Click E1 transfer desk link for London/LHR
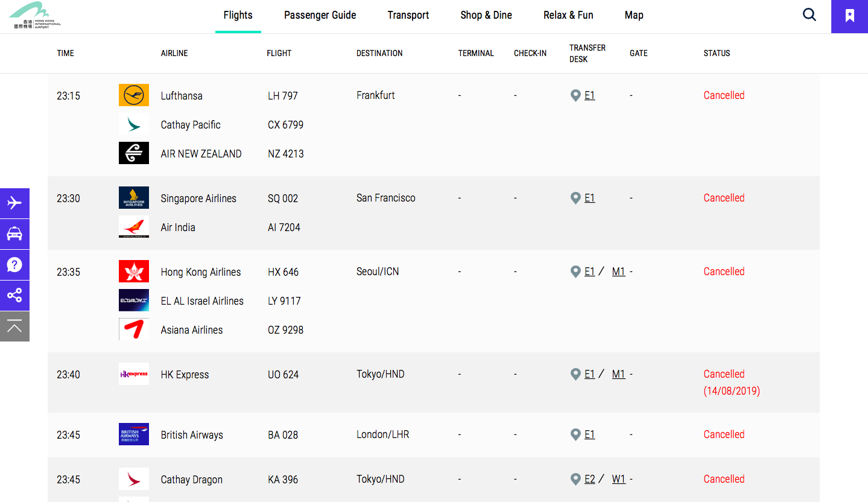This screenshot has width=868, height=502. pyautogui.click(x=589, y=434)
